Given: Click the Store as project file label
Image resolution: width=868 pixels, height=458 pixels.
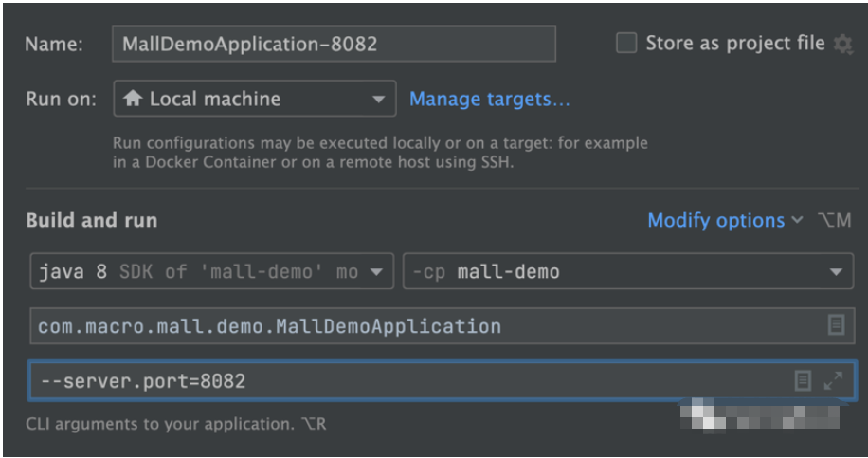Looking at the screenshot, I should coord(734,44).
